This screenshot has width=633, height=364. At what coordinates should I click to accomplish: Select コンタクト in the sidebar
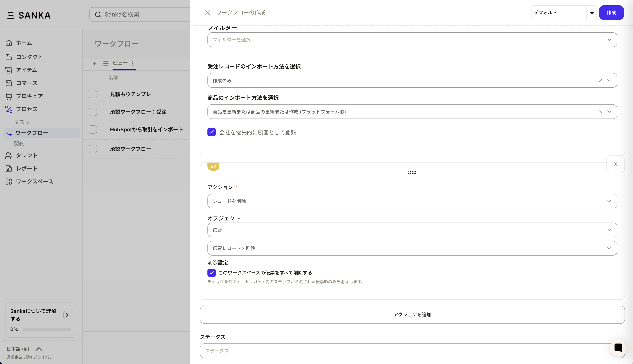click(30, 57)
